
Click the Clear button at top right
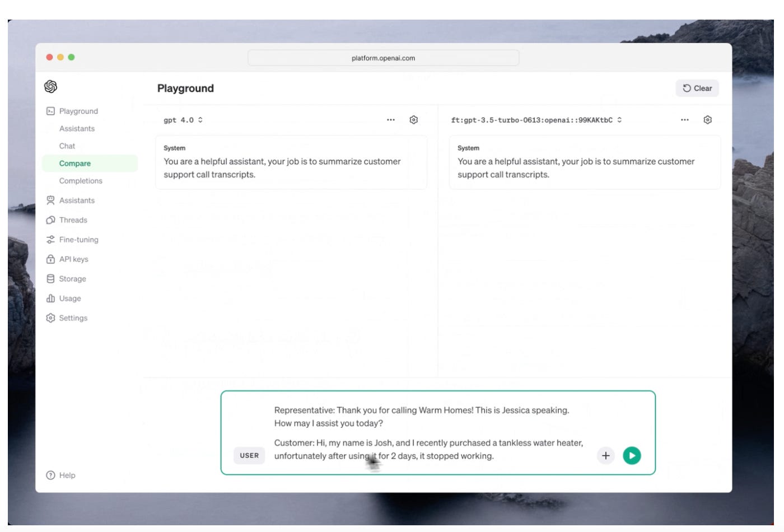tap(697, 88)
